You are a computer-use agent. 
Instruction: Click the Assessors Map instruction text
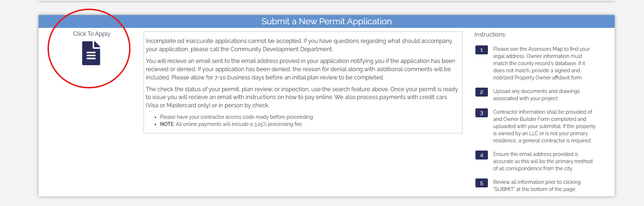[x=541, y=63]
